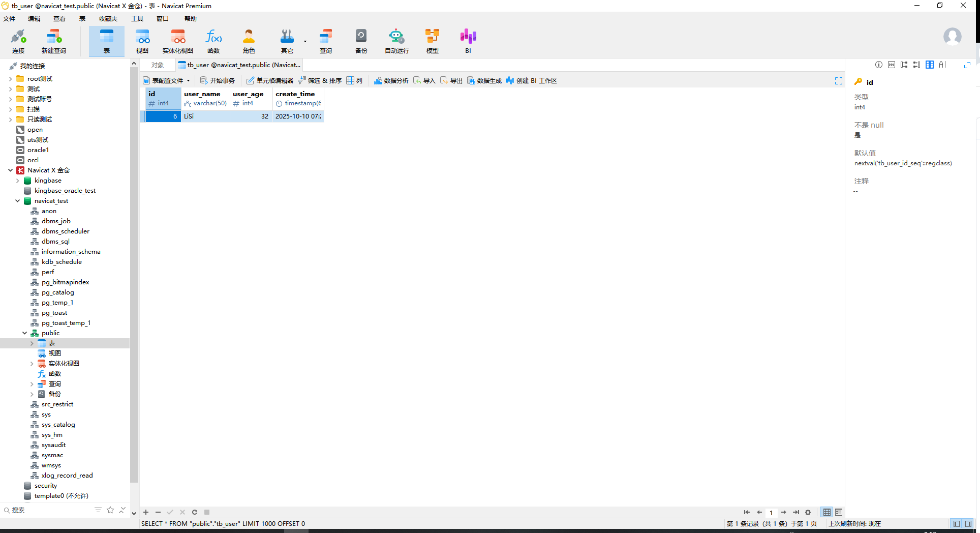Viewport: 980px width, 533px height.
Task: Expand the kingbase database node
Action: 17,181
